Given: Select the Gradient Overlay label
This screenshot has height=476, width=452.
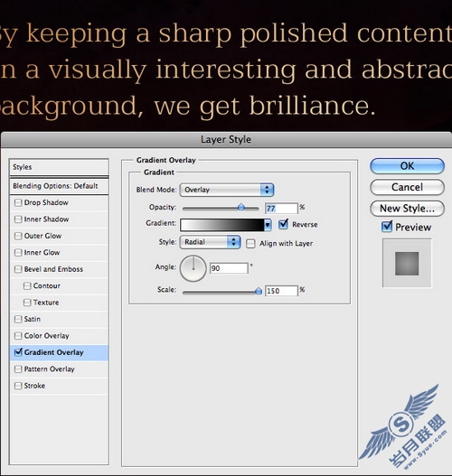Looking at the screenshot, I should [53, 352].
